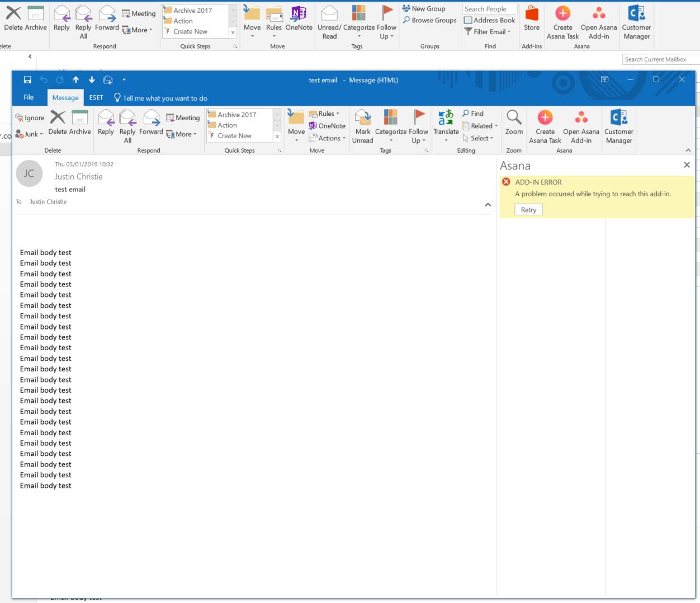
Task: Close the Asana side panel
Action: pos(687,165)
